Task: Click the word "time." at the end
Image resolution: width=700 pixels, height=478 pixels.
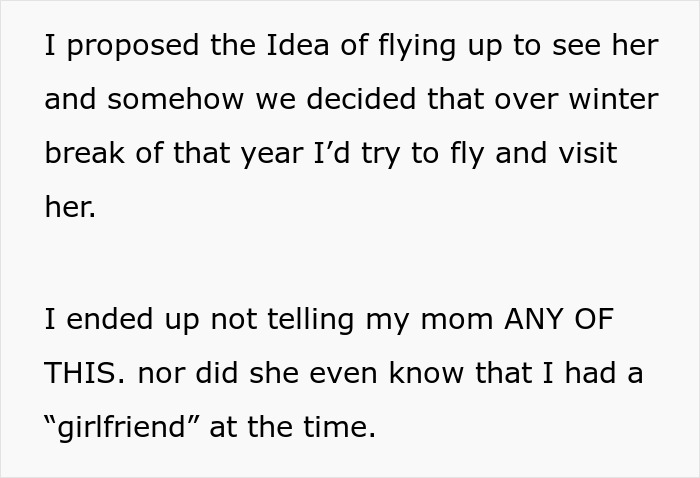Action: point(337,427)
